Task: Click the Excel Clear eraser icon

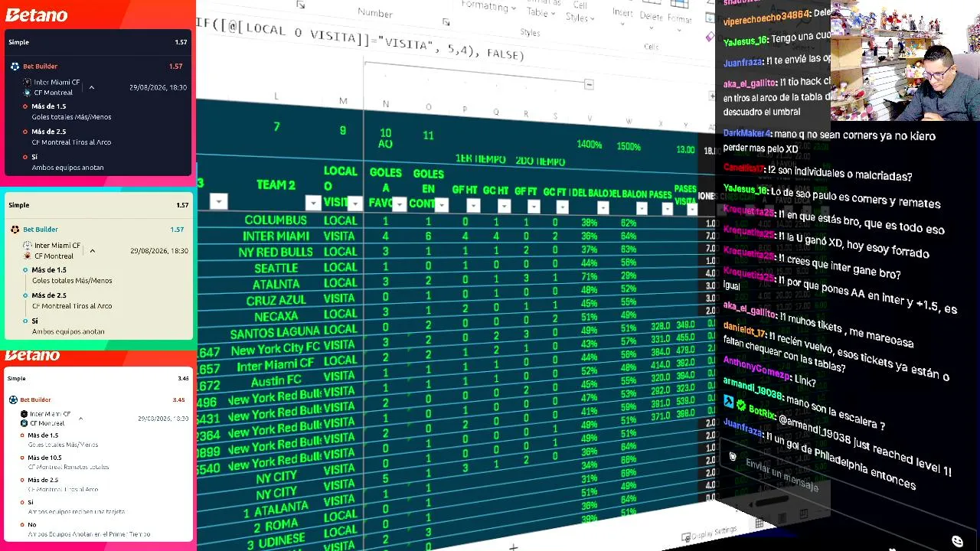Action: (709, 36)
